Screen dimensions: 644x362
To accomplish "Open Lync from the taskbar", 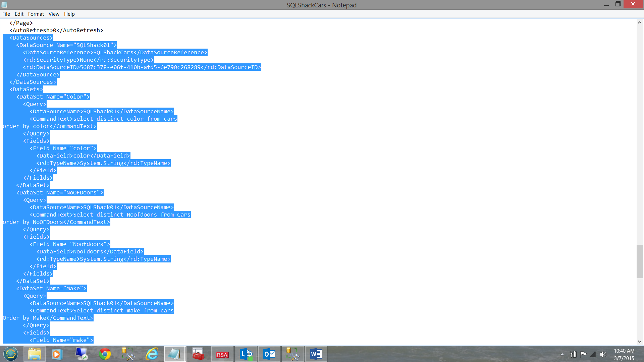I will click(246, 354).
